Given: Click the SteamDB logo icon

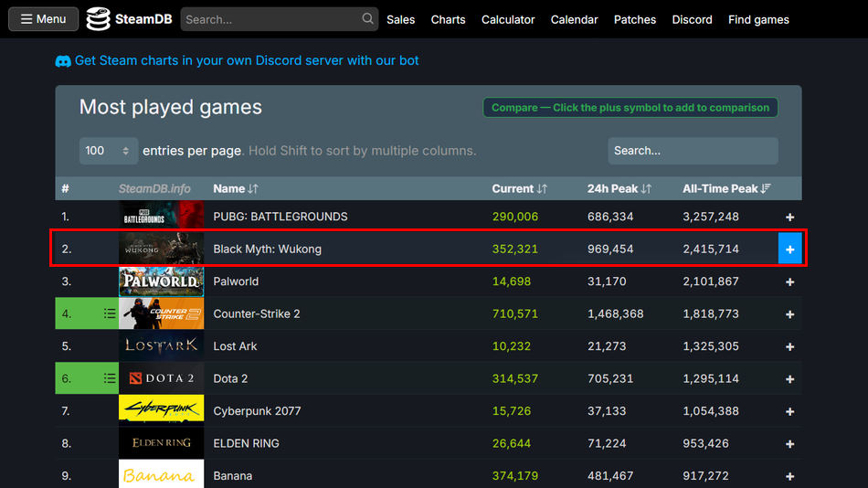Looking at the screenshot, I should point(98,18).
